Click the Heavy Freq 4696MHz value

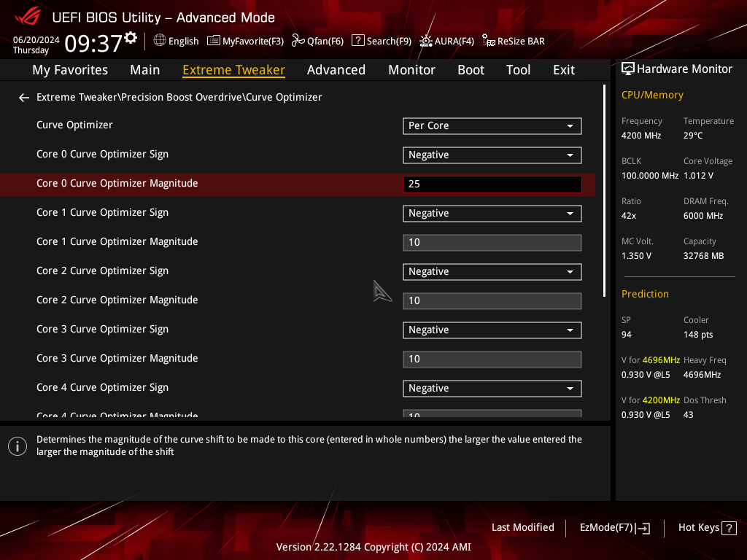point(703,375)
